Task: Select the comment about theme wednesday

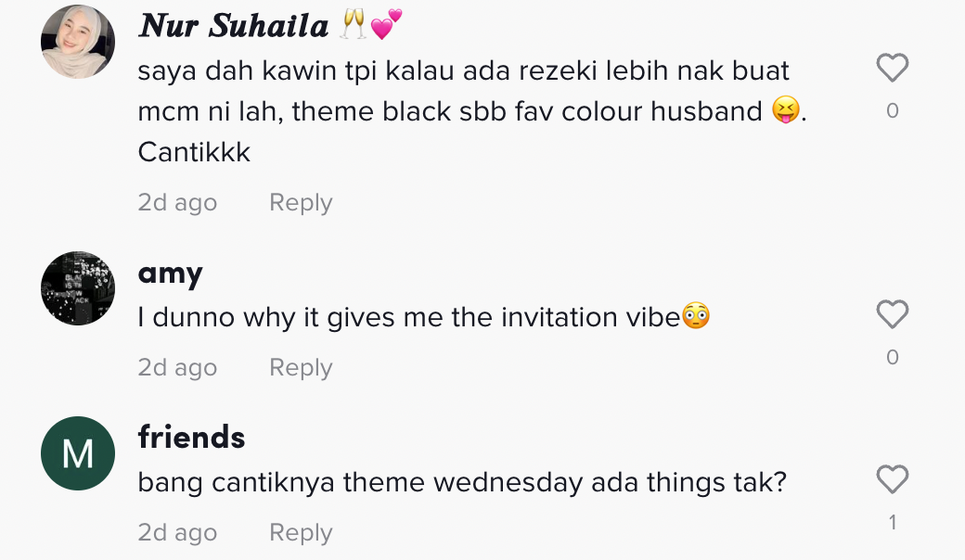Action: (x=461, y=483)
